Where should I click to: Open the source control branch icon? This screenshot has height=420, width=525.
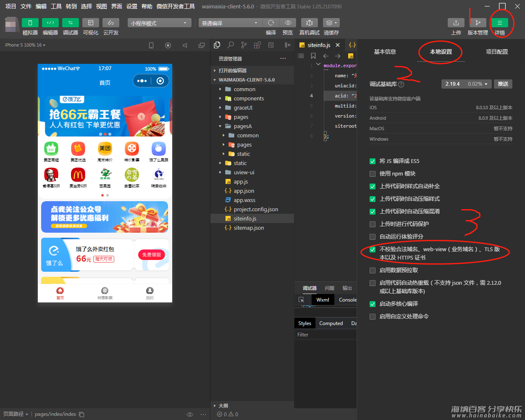pyautogui.click(x=244, y=45)
